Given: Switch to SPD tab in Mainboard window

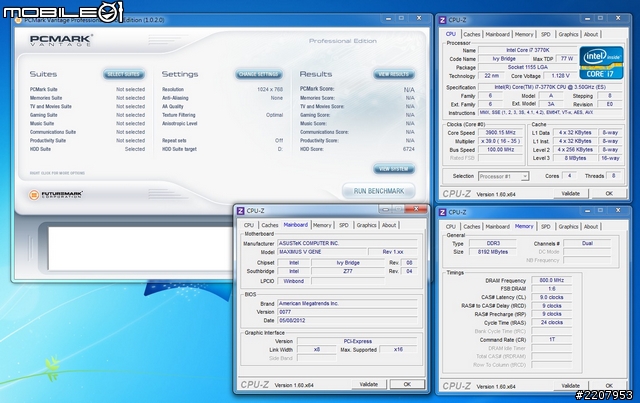Looking at the screenshot, I should 344,225.
